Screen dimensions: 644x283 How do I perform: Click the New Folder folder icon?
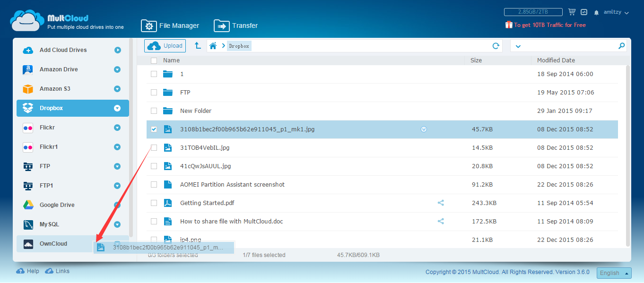point(168,111)
